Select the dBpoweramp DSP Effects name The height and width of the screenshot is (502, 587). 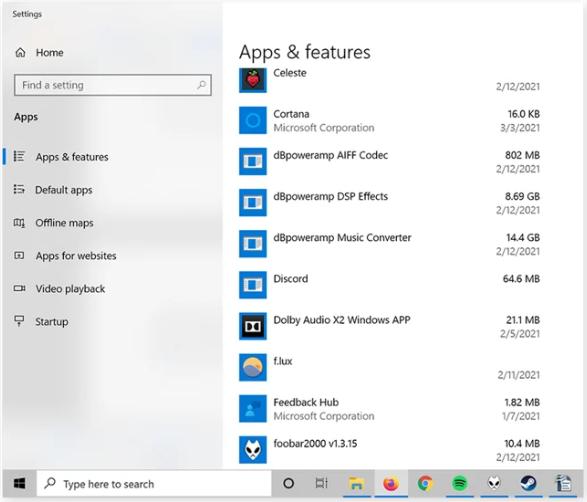coord(331,196)
